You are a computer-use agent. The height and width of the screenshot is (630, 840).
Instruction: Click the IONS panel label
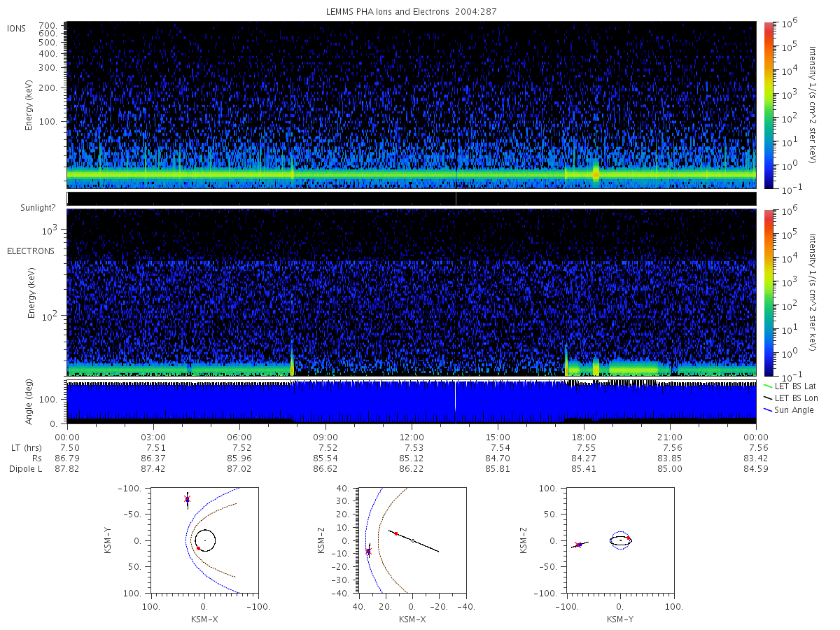click(x=17, y=29)
